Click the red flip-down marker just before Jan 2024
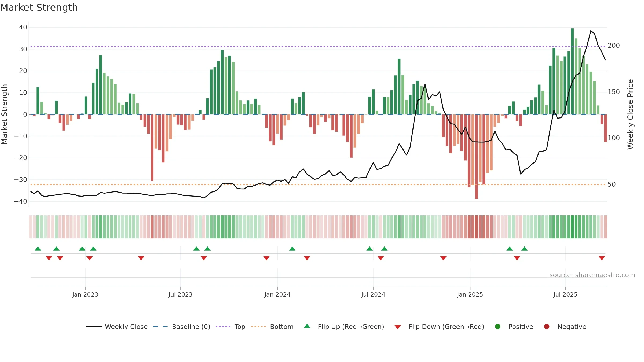The height and width of the screenshot is (362, 644). (x=266, y=258)
